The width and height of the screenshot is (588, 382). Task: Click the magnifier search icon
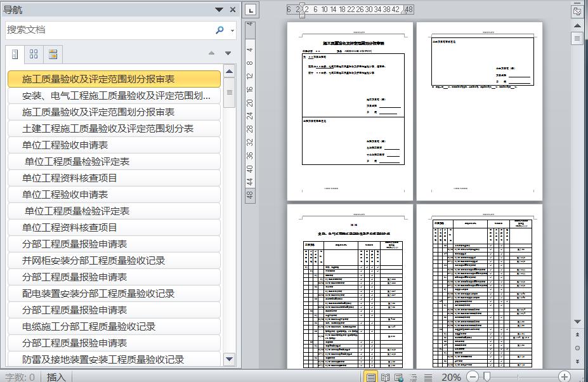point(219,30)
